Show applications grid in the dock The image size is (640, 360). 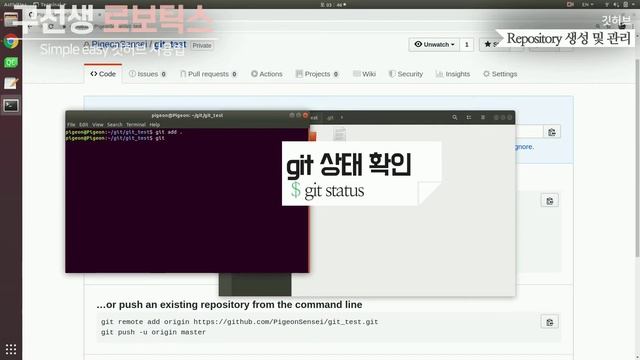pyautogui.click(x=11, y=349)
